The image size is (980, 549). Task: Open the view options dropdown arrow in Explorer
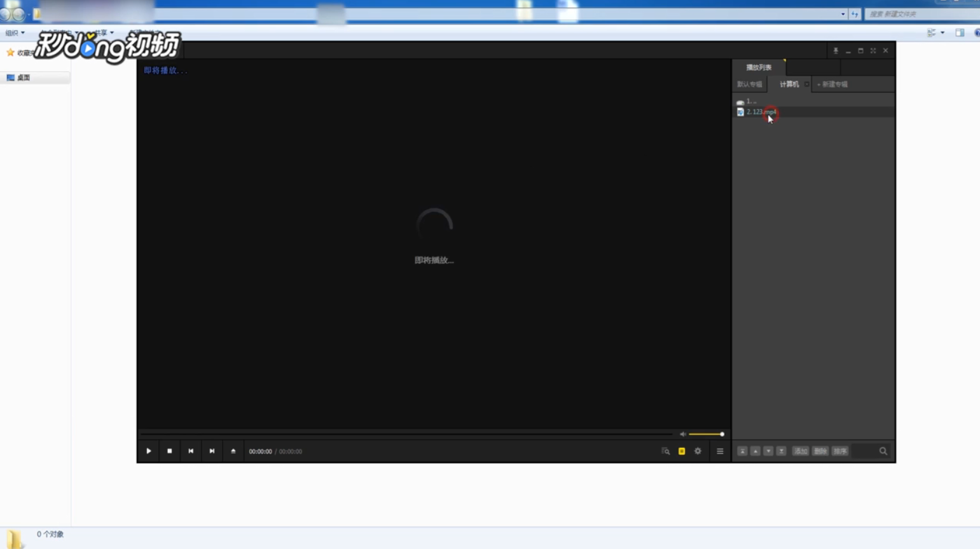coord(942,32)
